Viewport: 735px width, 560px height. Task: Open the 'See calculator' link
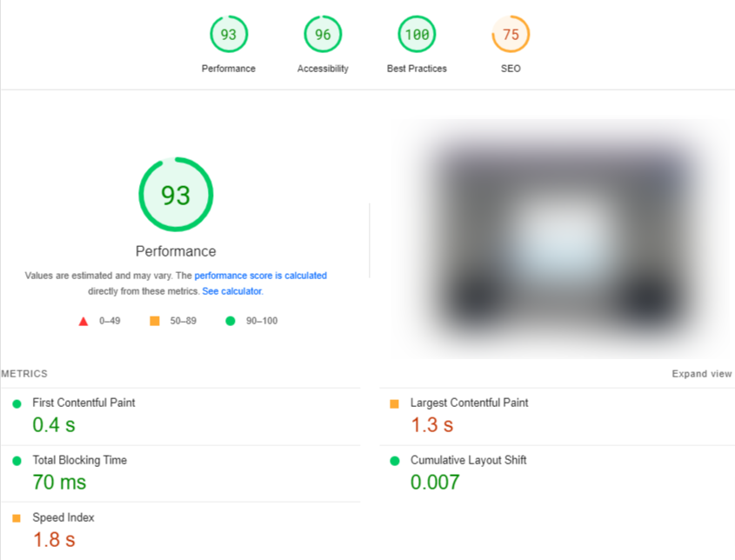point(232,291)
